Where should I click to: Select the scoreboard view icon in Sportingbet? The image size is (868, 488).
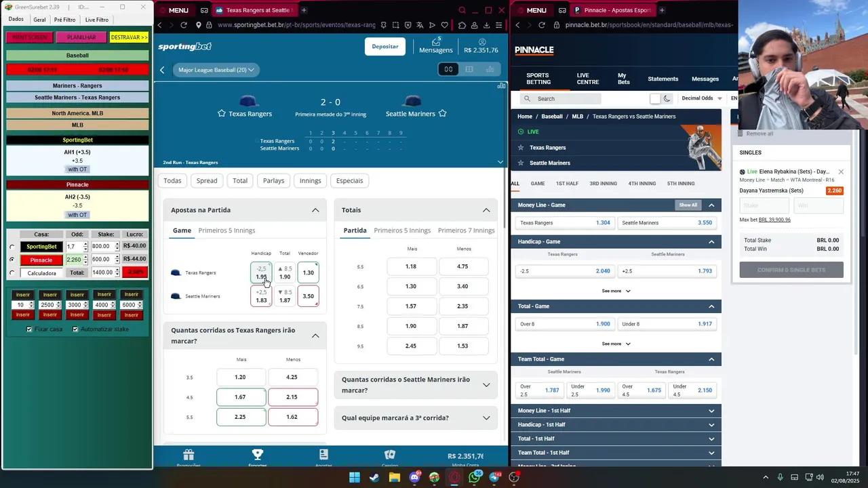[x=448, y=69]
